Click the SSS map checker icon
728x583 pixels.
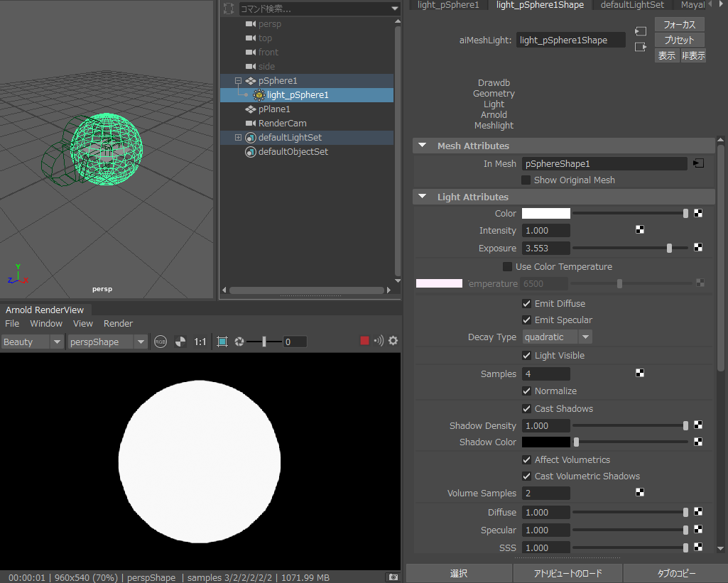(x=698, y=547)
